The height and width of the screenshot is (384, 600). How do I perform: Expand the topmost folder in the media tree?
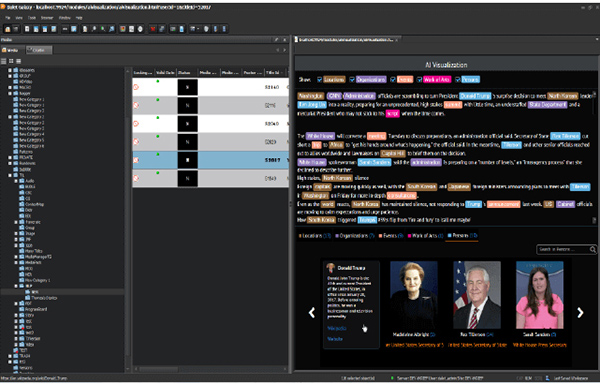[x=10, y=70]
